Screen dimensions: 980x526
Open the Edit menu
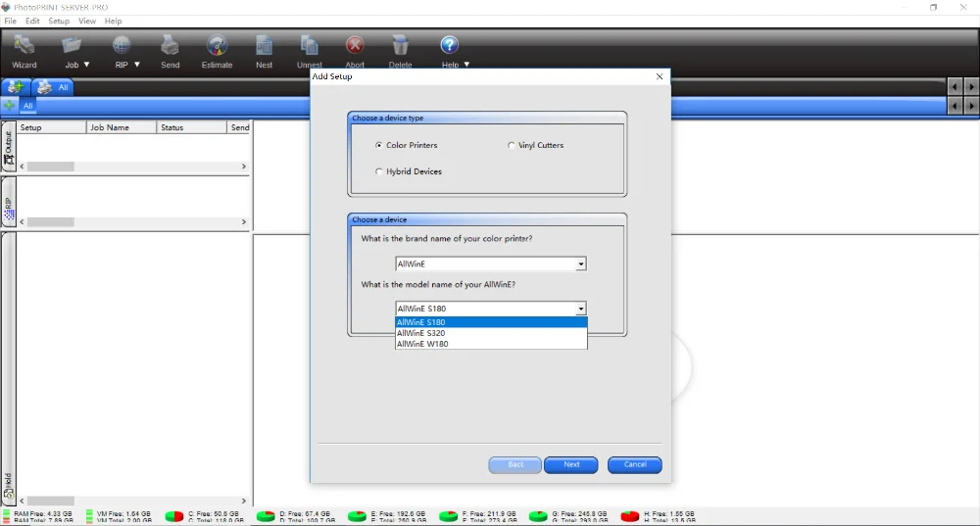coord(32,21)
